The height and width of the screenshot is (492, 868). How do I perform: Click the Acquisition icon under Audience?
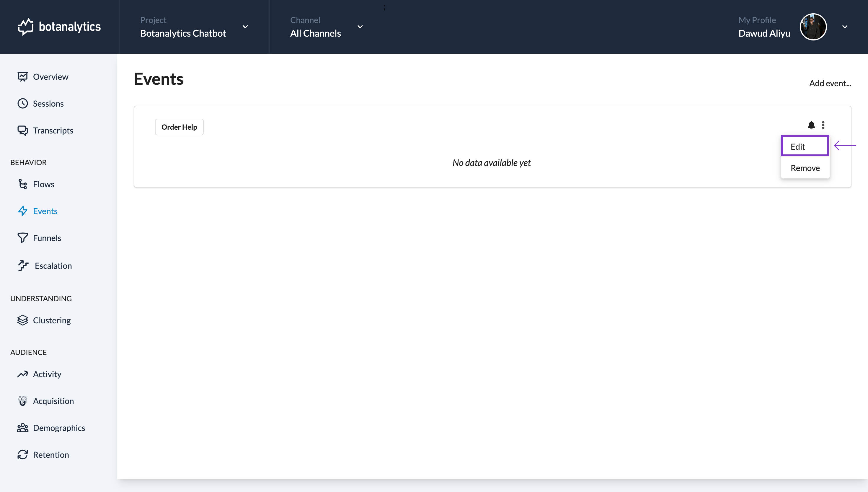pyautogui.click(x=22, y=400)
